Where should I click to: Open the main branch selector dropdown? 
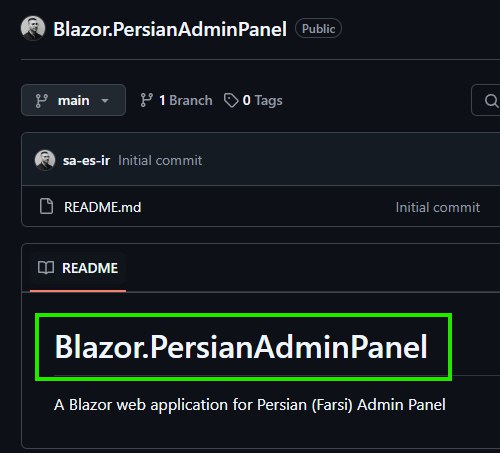(73, 100)
